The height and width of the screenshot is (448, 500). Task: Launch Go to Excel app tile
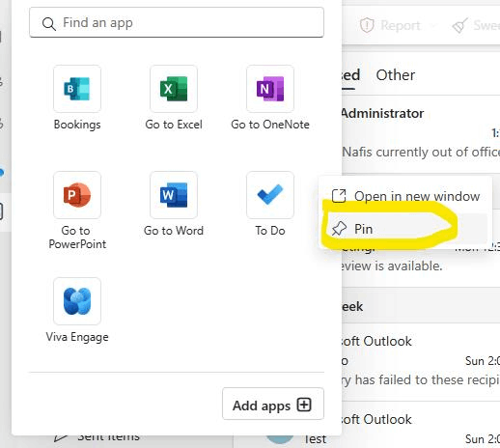coord(174,89)
